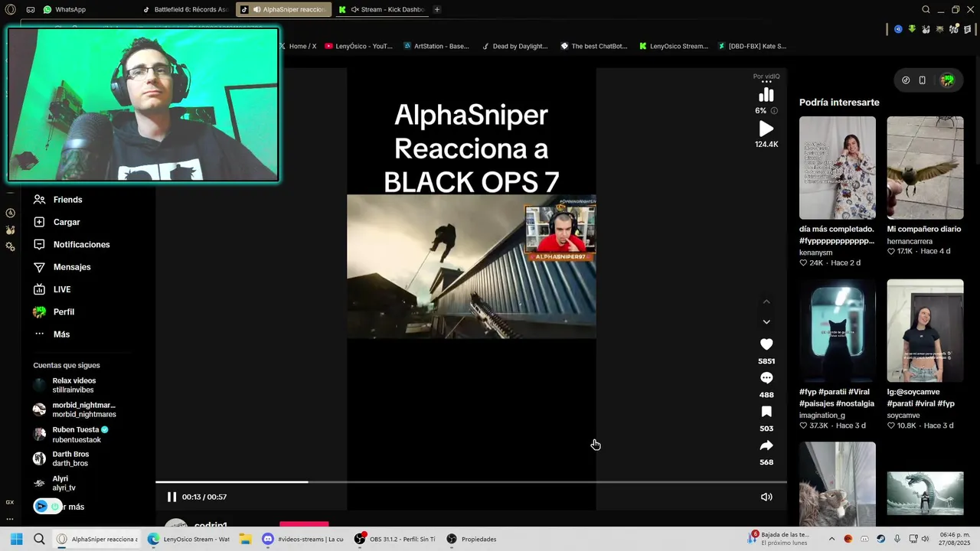
Task: Switch to the Stream - Kick Dashboard tab
Action: 381,10
